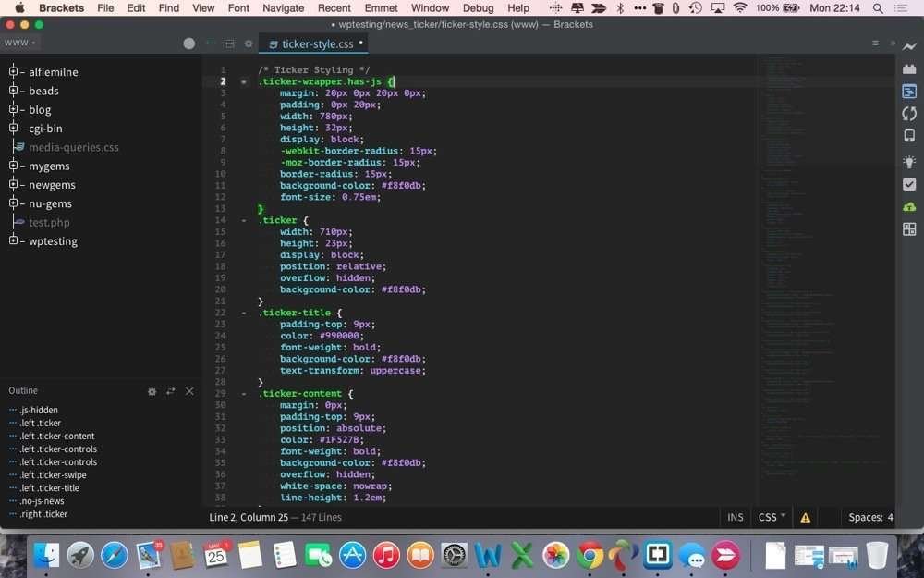Click the Live Preview lightning icon
The width and height of the screenshot is (924, 578).
(x=909, y=47)
